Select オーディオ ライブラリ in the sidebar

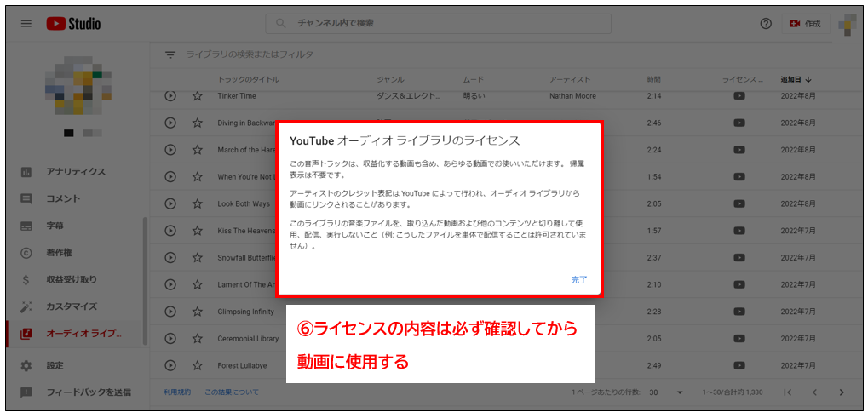tap(72, 334)
